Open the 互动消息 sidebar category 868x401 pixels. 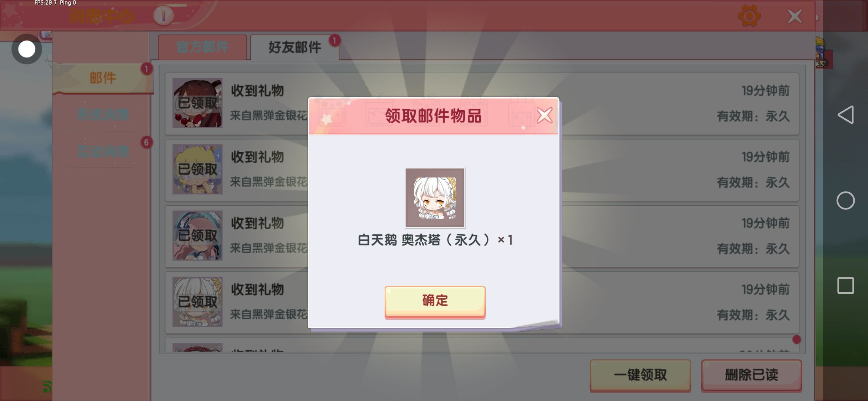tap(103, 151)
